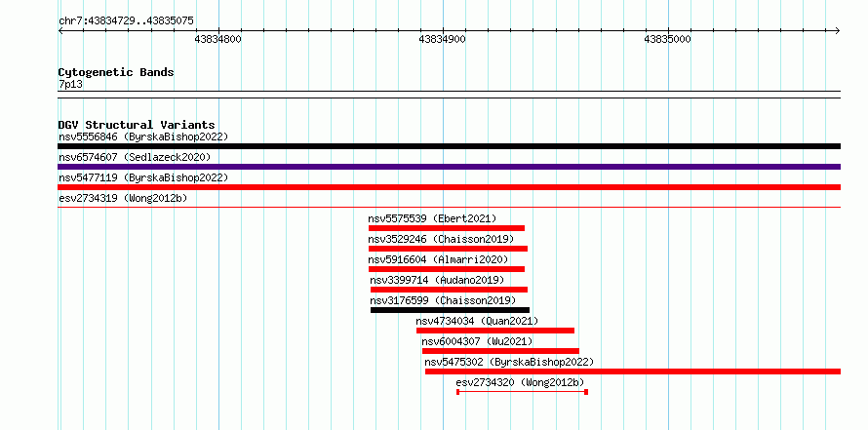Viewport: 868px width, 430px height.
Task: Open variant label nsv5477119 (ByrskaBishop2022)
Action: coord(143,177)
